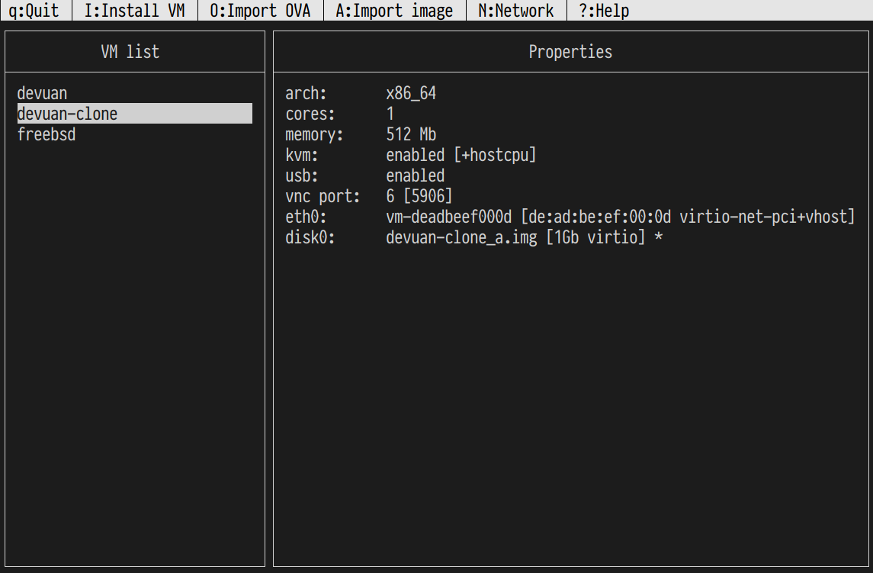The height and width of the screenshot is (573, 873).
Task: Click the cores: property label
Action: click(310, 114)
